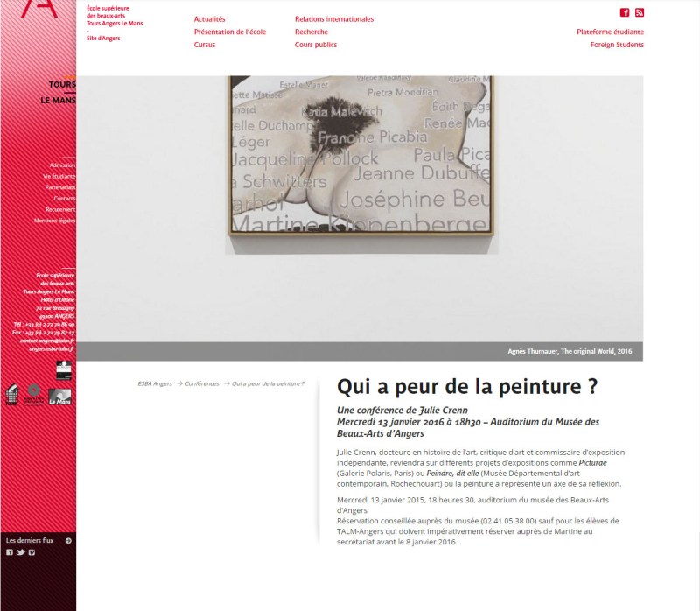
Task: Switch to Site d'Angers
Action: click(x=103, y=39)
